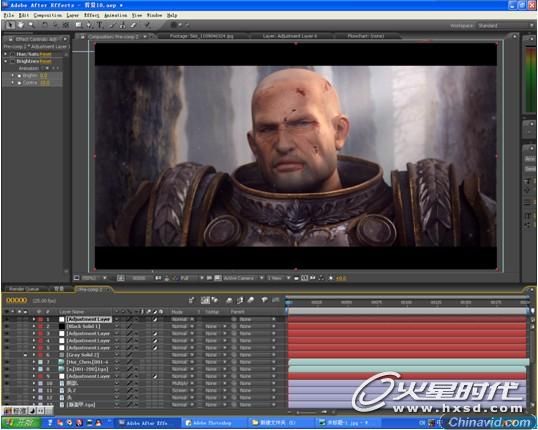Select the Zoom magnifier tool
538x430 pixels.
(x=32, y=25)
